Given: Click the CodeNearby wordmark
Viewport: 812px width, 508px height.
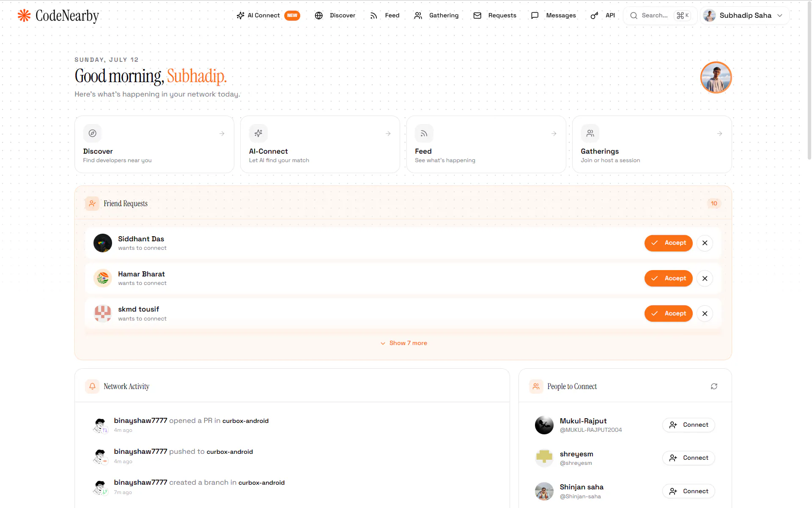Looking at the screenshot, I should 67,16.
